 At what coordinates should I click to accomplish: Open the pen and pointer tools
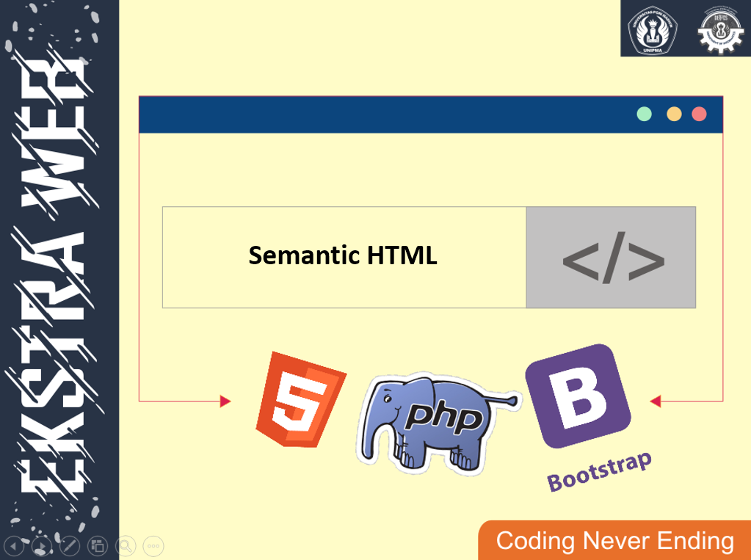point(70,545)
